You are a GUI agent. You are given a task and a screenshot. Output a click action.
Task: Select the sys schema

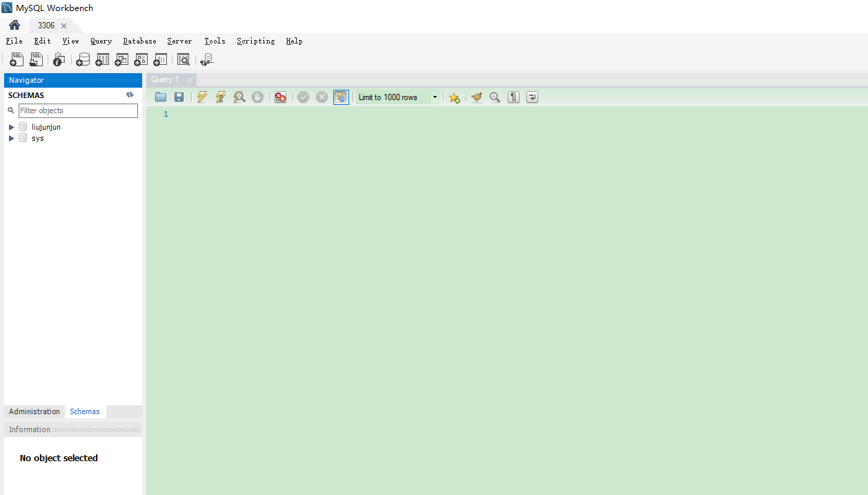coord(38,138)
